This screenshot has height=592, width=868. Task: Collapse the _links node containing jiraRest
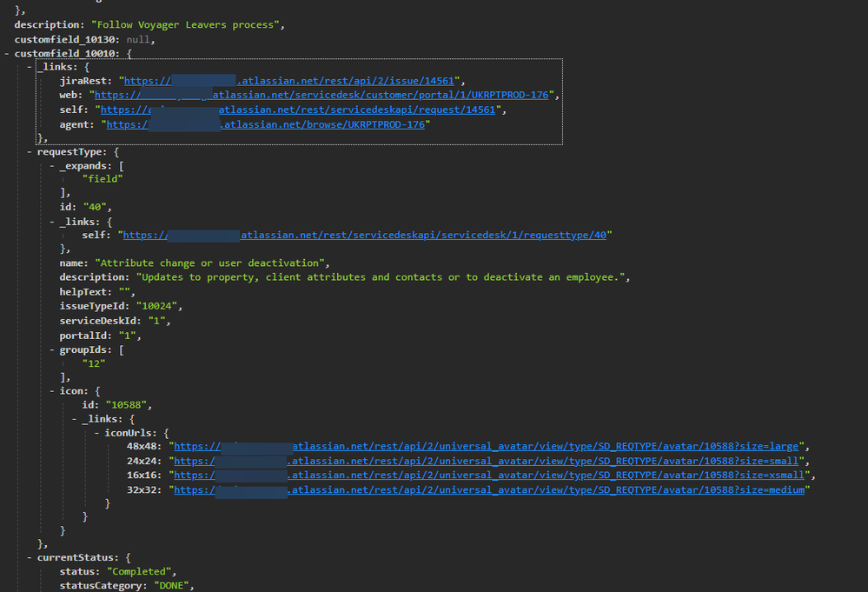tap(29, 67)
